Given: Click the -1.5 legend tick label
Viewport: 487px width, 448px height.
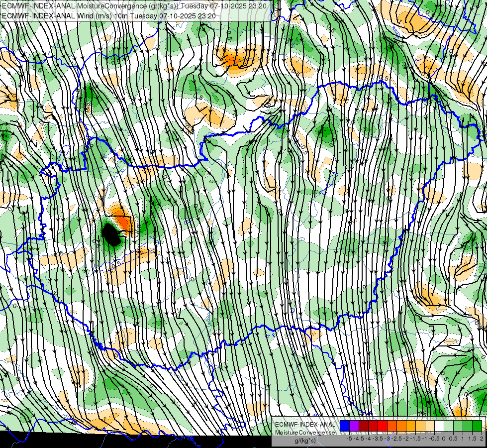Looking at the screenshot, I should [x=415, y=439].
